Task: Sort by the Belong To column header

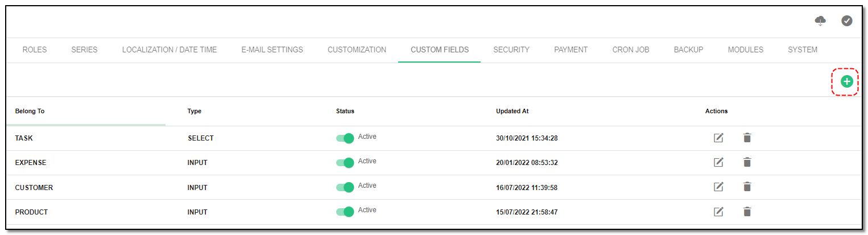Action: [30, 111]
